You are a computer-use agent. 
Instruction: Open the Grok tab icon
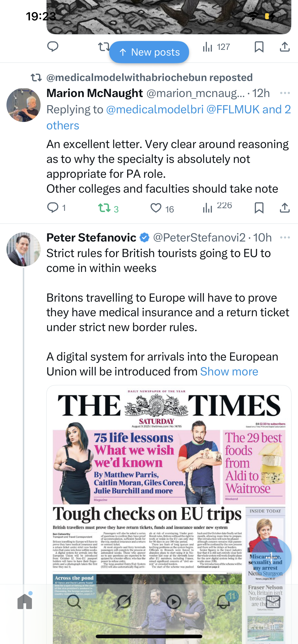click(x=124, y=602)
